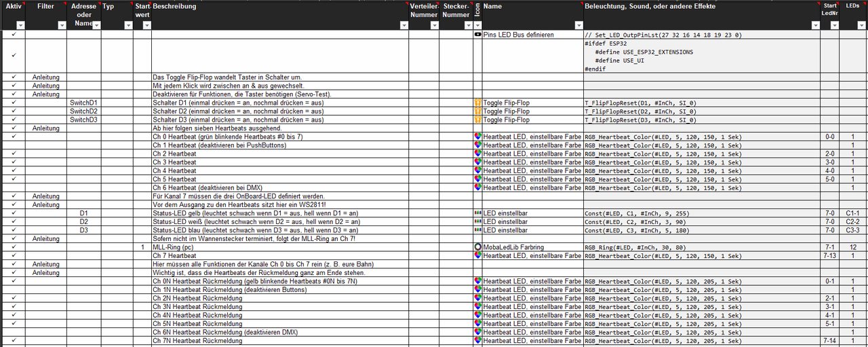
Task: Open the Aktiv column filter dropdown
Action: tap(20, 25)
